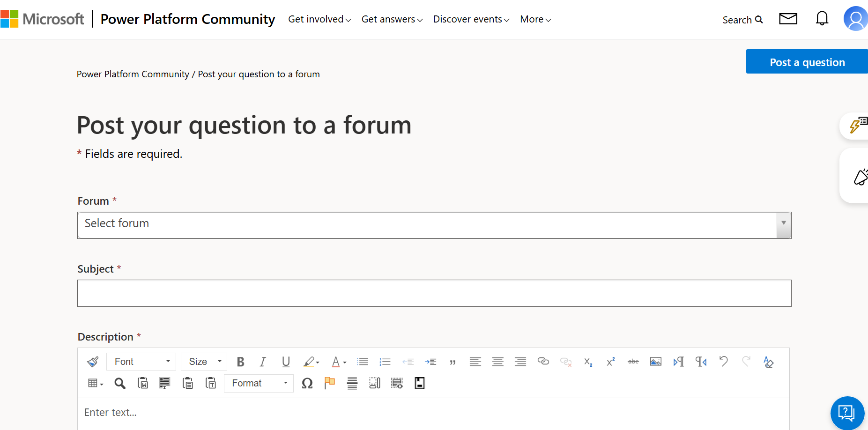Screen dimensions: 868x430
Task: Open the Discover events menu
Action: pos(471,19)
